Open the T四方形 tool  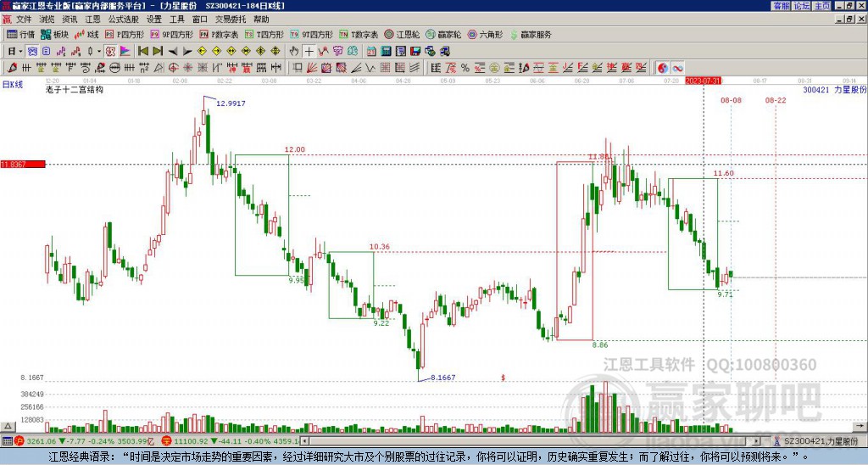[x=264, y=34]
